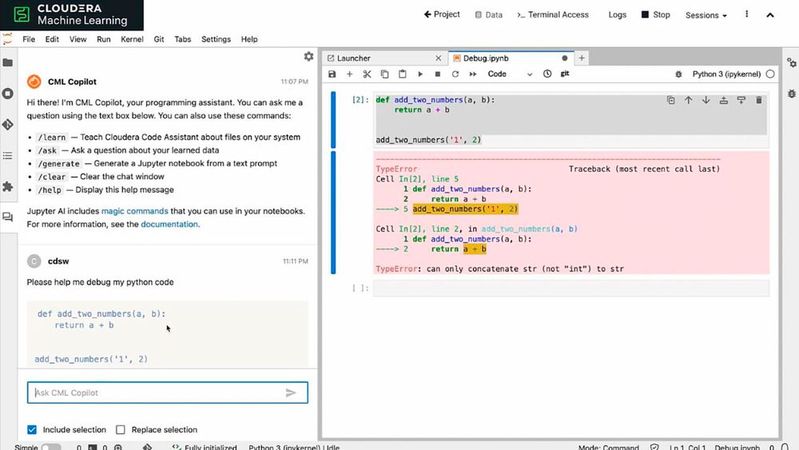799x450 pixels.
Task: Collapse cell 2 input using blue bar
Action: 333,120
